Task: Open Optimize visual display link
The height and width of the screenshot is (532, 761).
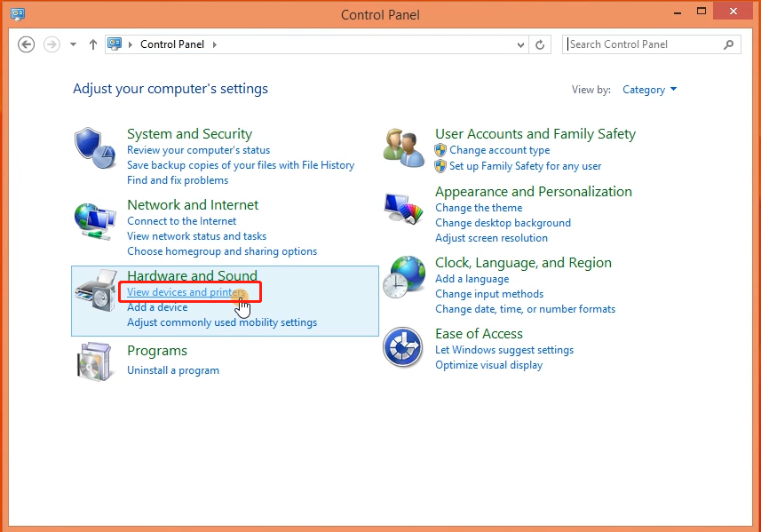Action: (488, 365)
